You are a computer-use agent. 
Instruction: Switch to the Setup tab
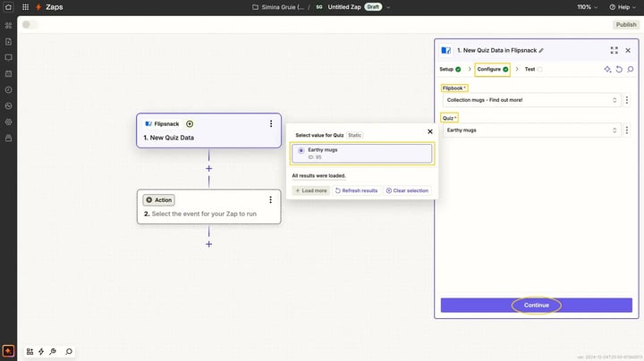(450, 70)
